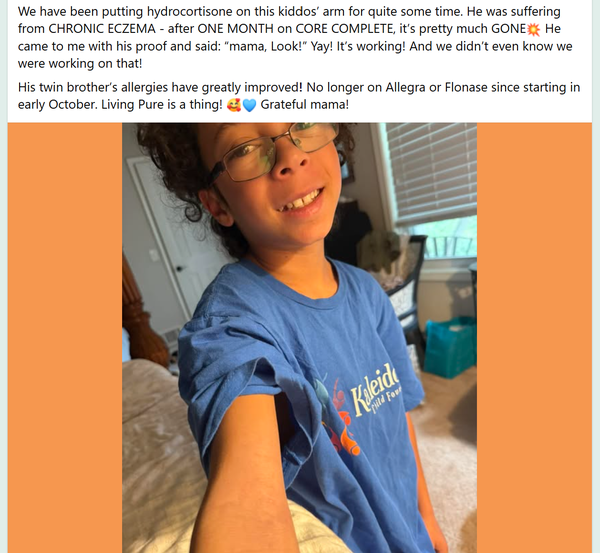600x553 pixels.
Task: Click the blue heart emoji
Action: tap(249, 105)
